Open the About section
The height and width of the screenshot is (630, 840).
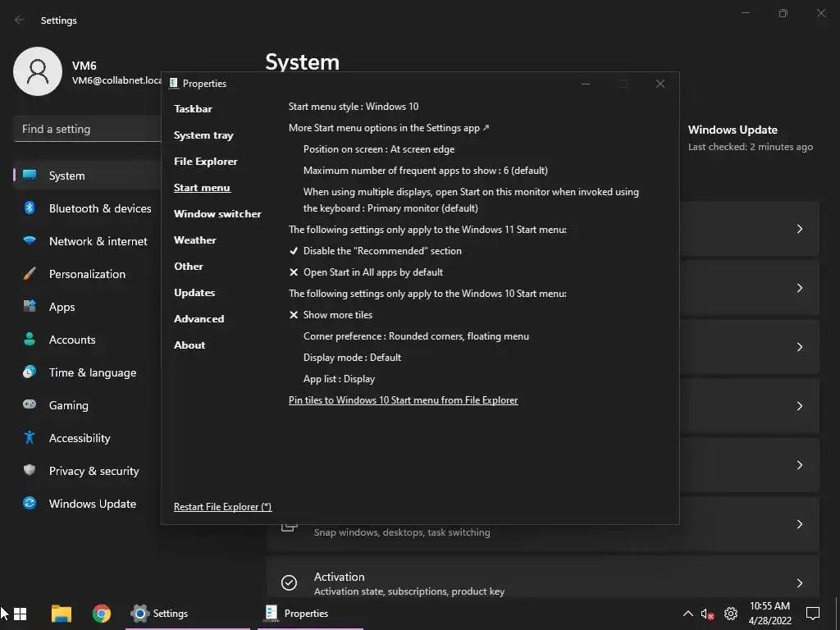189,345
